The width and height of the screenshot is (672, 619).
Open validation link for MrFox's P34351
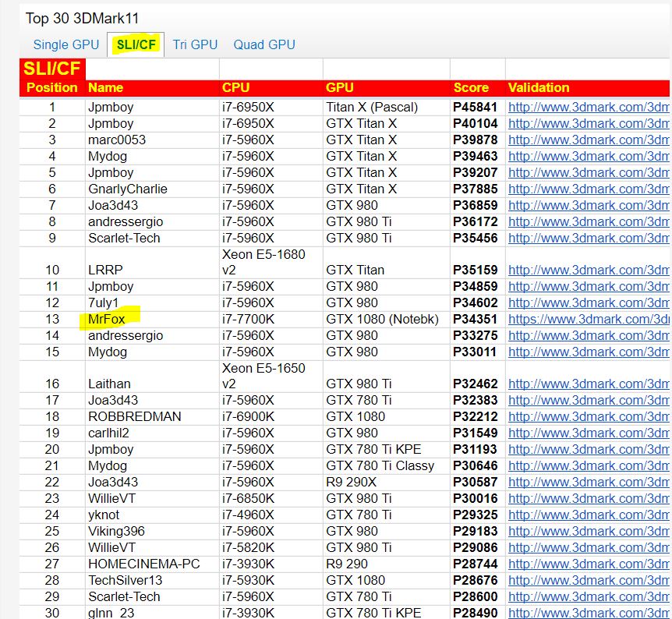(x=589, y=320)
